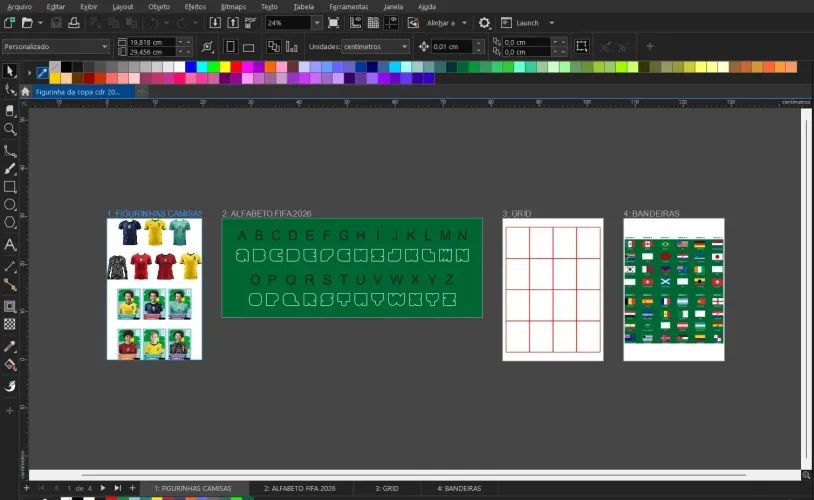Image resolution: width=814 pixels, height=500 pixels.
Task: Select the Crop tool
Action: click(x=9, y=110)
